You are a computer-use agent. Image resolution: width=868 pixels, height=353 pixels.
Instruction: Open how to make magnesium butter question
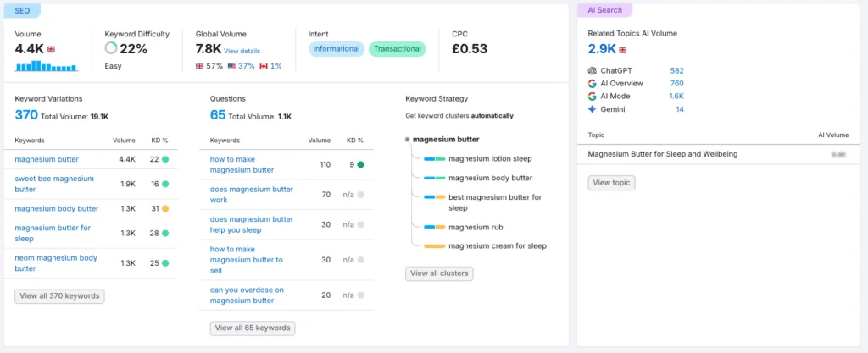(242, 164)
